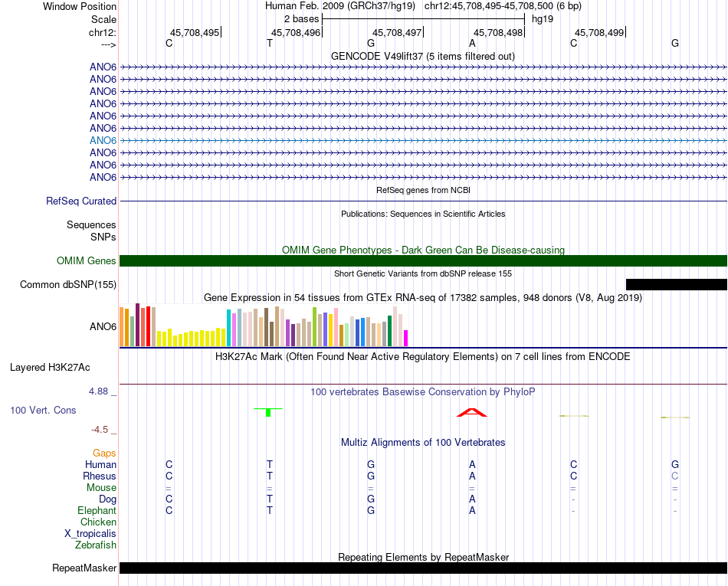Open '100 vertebrates Basewise Conservation by PhyloP' title
Image resolution: width=728 pixels, height=586 pixels.
(423, 392)
